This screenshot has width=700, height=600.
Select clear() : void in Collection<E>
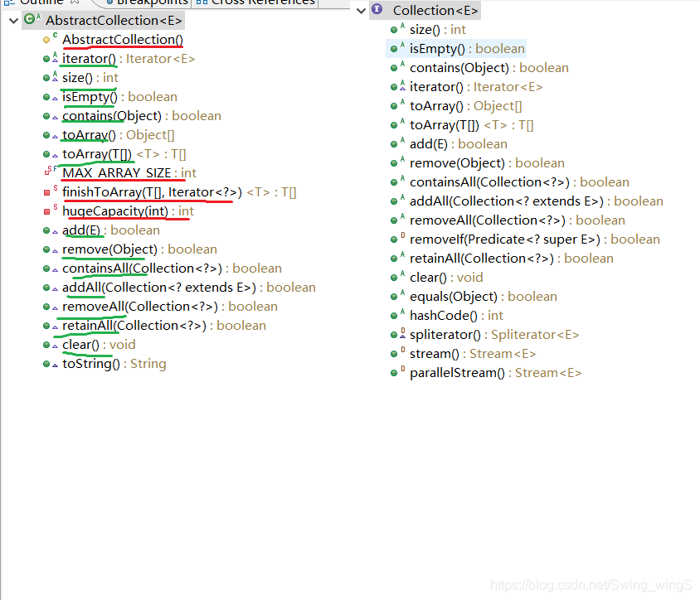(446, 278)
